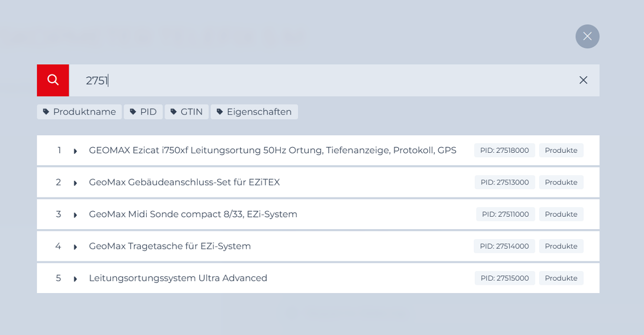This screenshot has height=335, width=644.
Task: Expand the Midi Sonde compact result arrow
Action: coord(75,215)
